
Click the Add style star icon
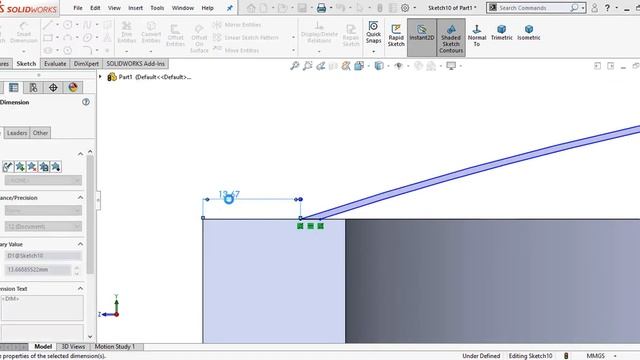coord(20,167)
